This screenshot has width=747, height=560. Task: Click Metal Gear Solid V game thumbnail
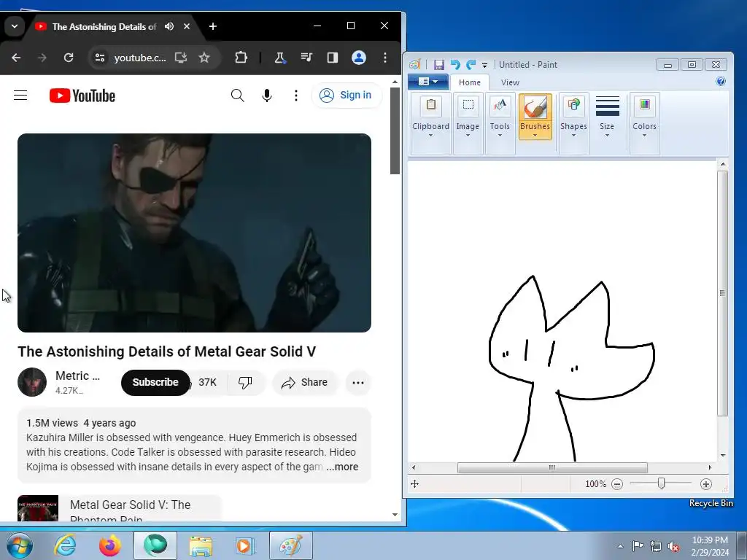(x=38, y=508)
